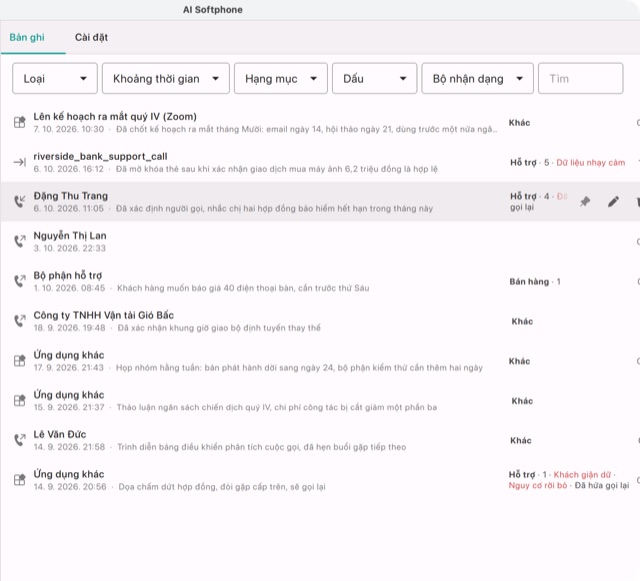Select the Đặng Thu Trang record name
The height and width of the screenshot is (581, 640).
tap(71, 196)
